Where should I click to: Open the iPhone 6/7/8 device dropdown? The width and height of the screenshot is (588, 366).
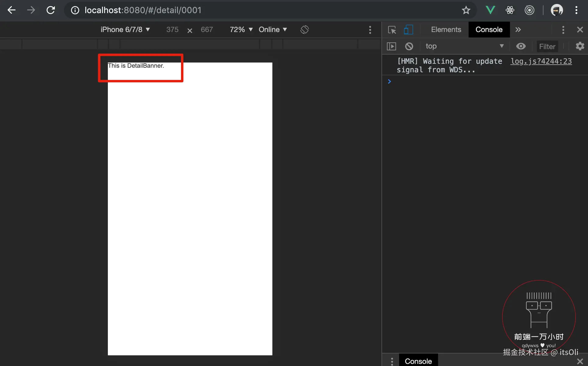(125, 30)
